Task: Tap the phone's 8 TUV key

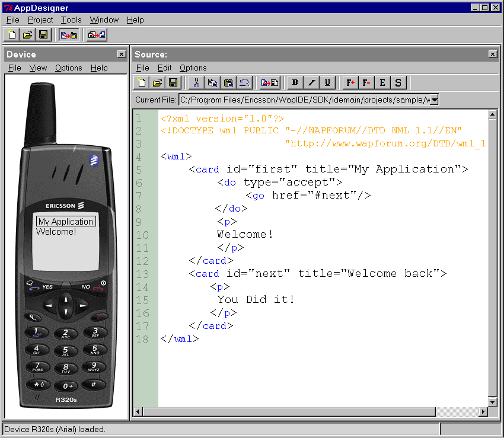Action: coord(66,368)
